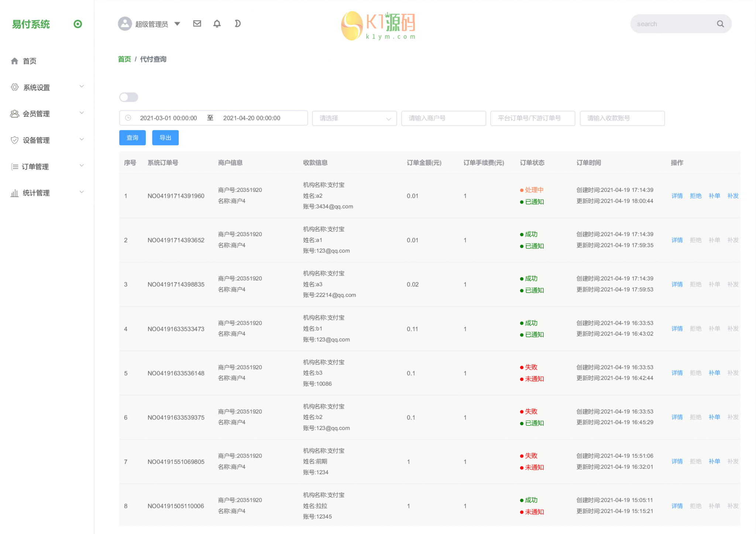
Task: Open the 超级管理员 account dropdown arrow
Action: pyautogui.click(x=177, y=24)
